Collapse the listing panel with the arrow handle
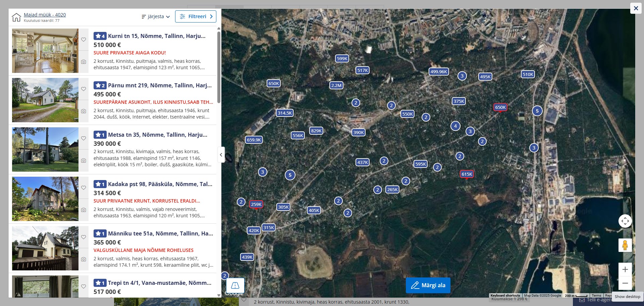The image size is (644, 306). coord(221,155)
